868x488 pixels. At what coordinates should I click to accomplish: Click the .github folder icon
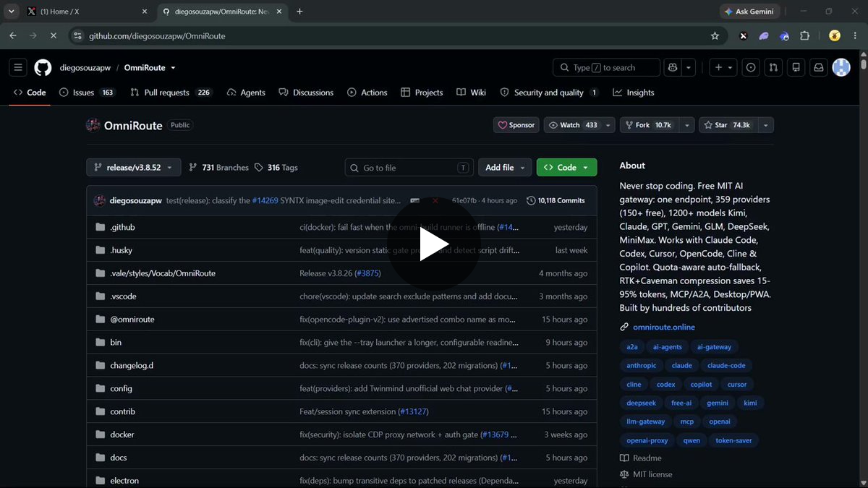point(101,227)
